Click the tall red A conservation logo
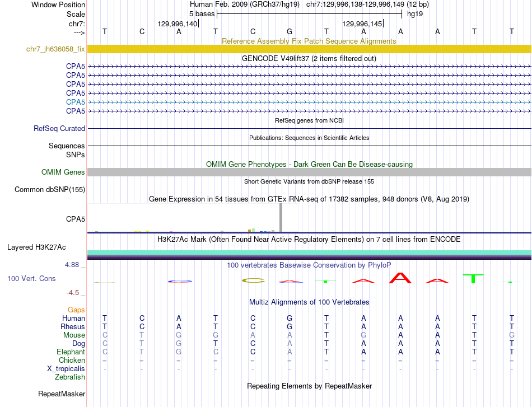 tap(400, 278)
